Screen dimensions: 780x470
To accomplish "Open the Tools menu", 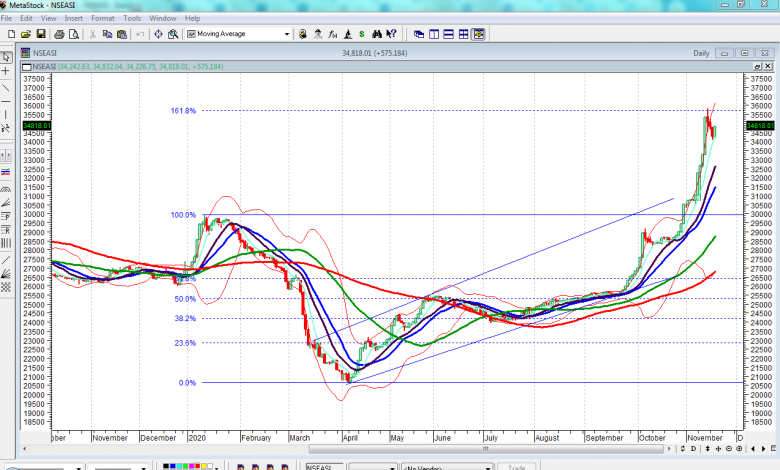I will click(x=132, y=18).
